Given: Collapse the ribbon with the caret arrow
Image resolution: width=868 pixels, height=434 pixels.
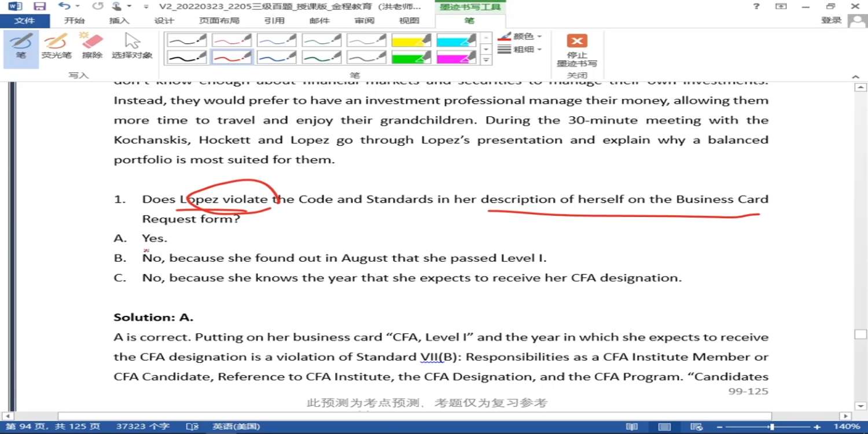Looking at the screenshot, I should coord(855,76).
